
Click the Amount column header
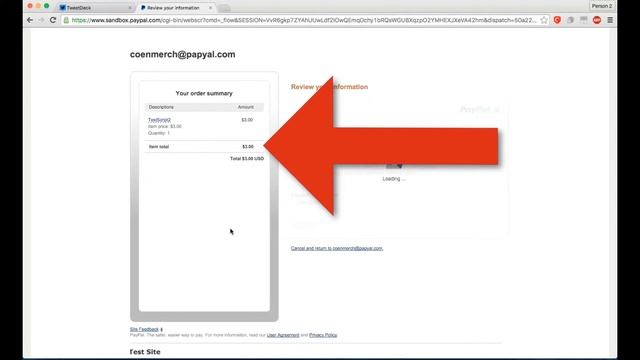tap(246, 107)
